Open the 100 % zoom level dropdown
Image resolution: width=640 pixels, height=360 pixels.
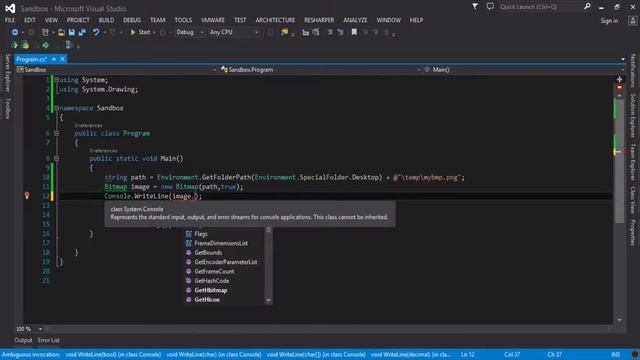40,329
